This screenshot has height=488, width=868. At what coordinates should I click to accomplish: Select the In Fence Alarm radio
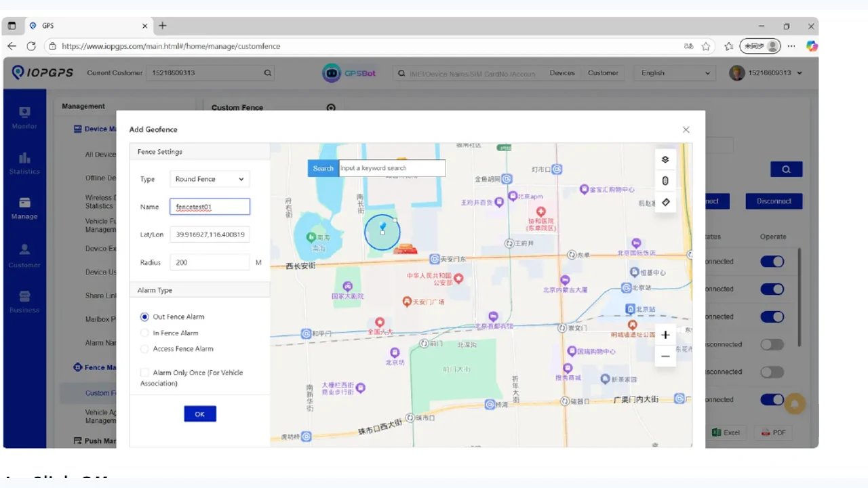pyautogui.click(x=144, y=333)
